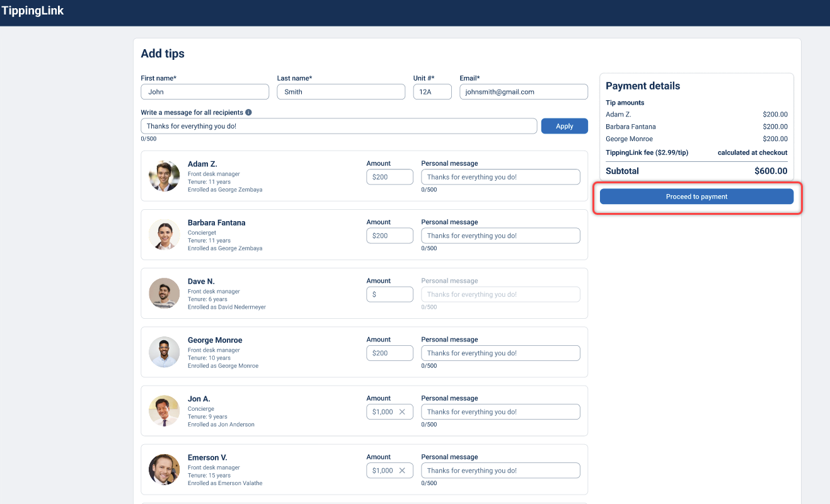Click 'Tenure: 15 years' text

tap(209, 476)
